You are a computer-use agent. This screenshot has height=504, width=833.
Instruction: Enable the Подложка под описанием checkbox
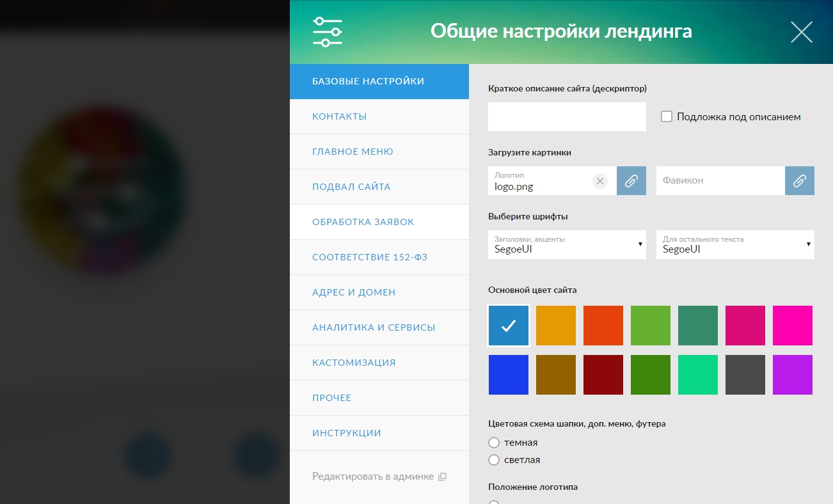(667, 117)
